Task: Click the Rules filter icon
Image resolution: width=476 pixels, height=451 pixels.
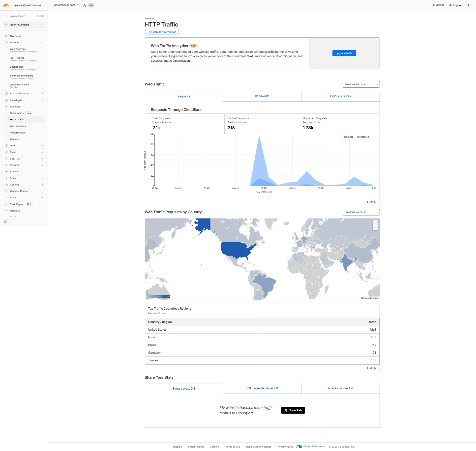Action: 6,198
